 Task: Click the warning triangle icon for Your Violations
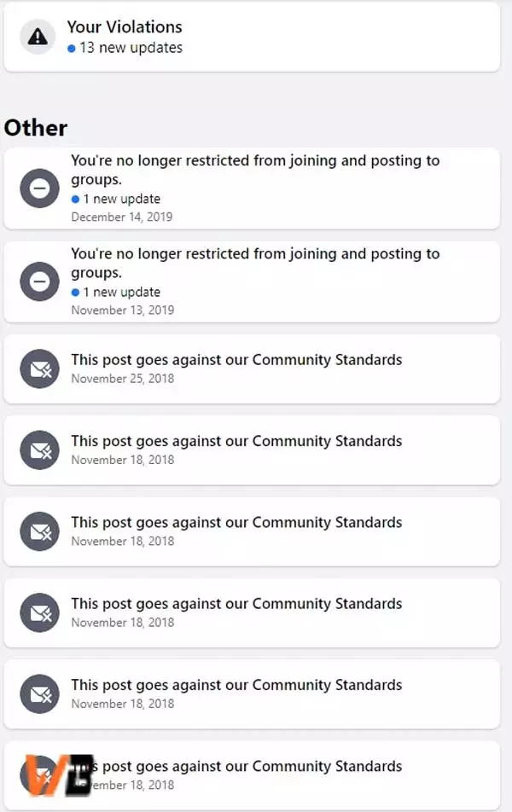coord(38,37)
